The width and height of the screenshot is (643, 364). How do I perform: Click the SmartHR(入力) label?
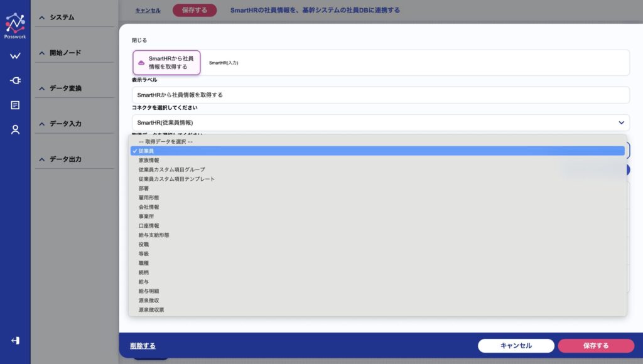[224, 63]
